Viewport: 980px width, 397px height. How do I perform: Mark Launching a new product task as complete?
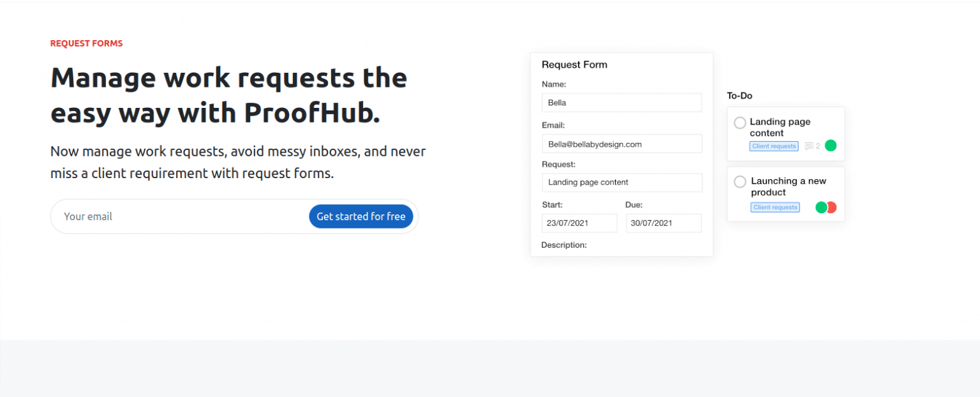coord(740,181)
